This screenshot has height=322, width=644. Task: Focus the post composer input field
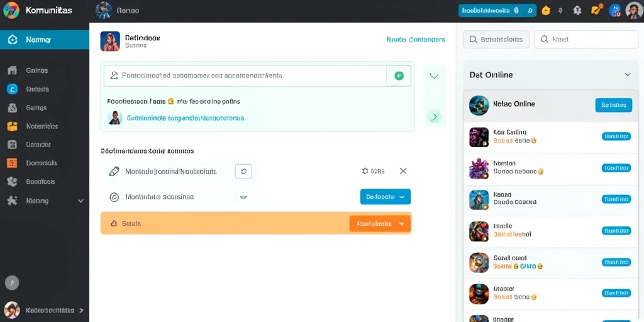point(257,75)
